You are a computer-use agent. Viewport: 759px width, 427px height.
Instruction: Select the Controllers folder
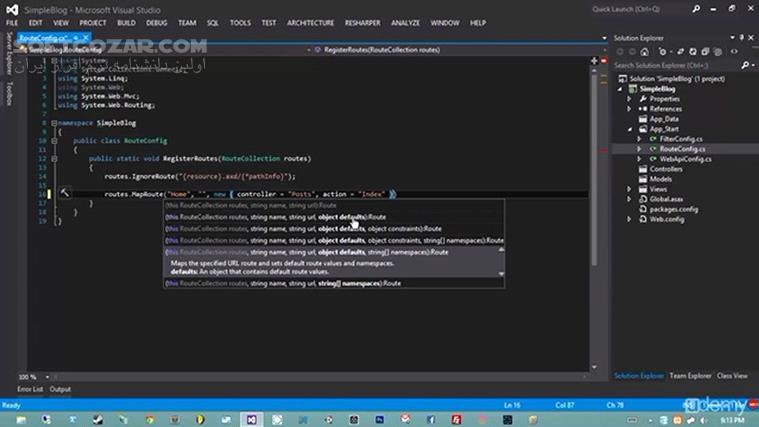(x=666, y=169)
